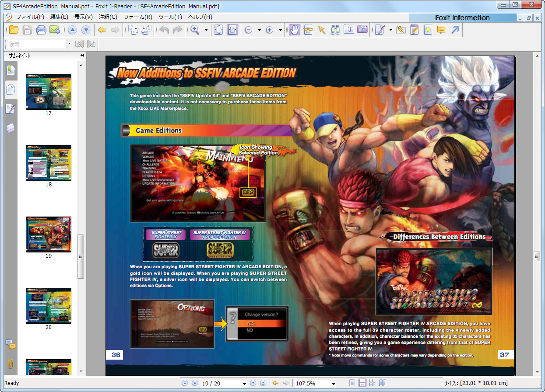The image size is (545, 392).
Task: Select page 20 thumbnail
Action: 49,305
